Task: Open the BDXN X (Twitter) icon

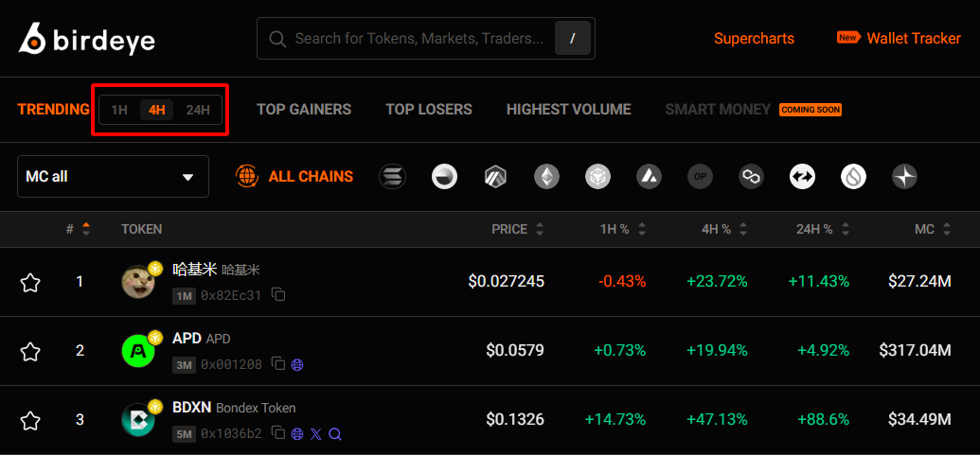Action: click(x=316, y=434)
